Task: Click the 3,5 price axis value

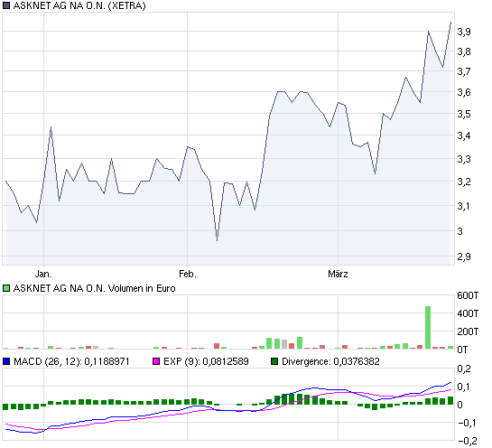Action: click(x=464, y=114)
